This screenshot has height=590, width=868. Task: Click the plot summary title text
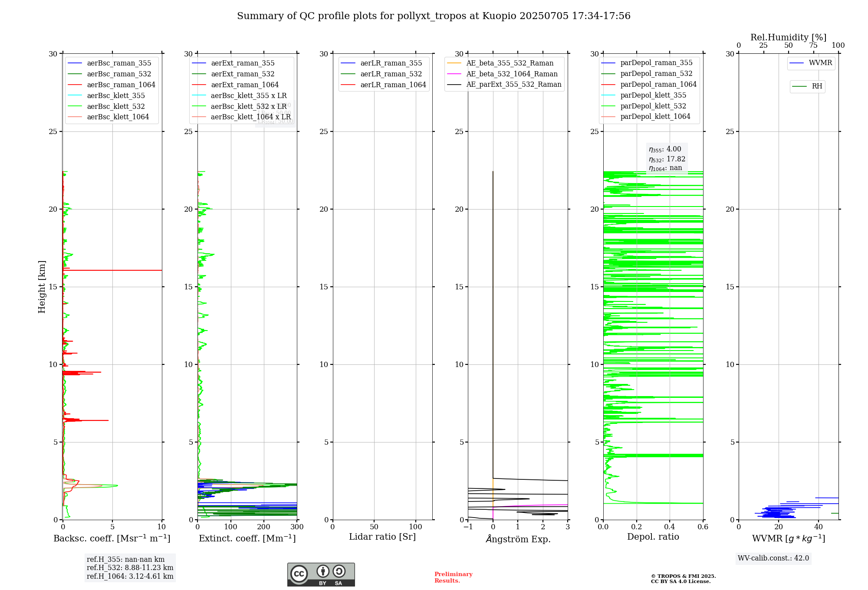coord(433,16)
